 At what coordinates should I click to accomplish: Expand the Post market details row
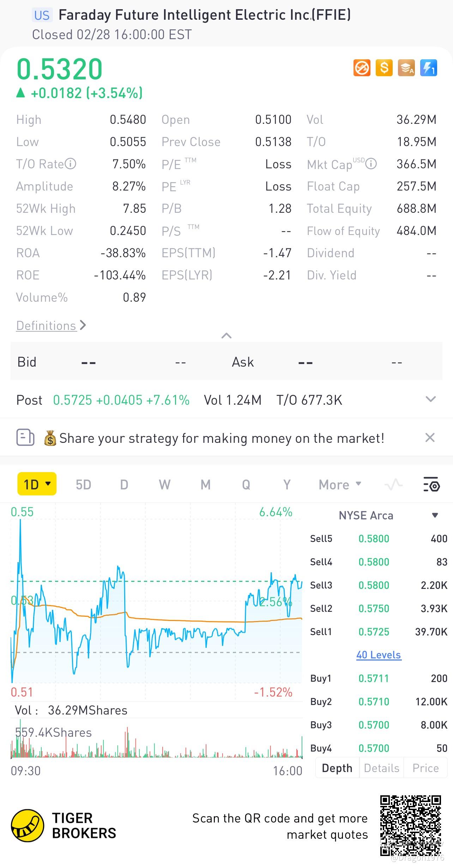click(430, 399)
